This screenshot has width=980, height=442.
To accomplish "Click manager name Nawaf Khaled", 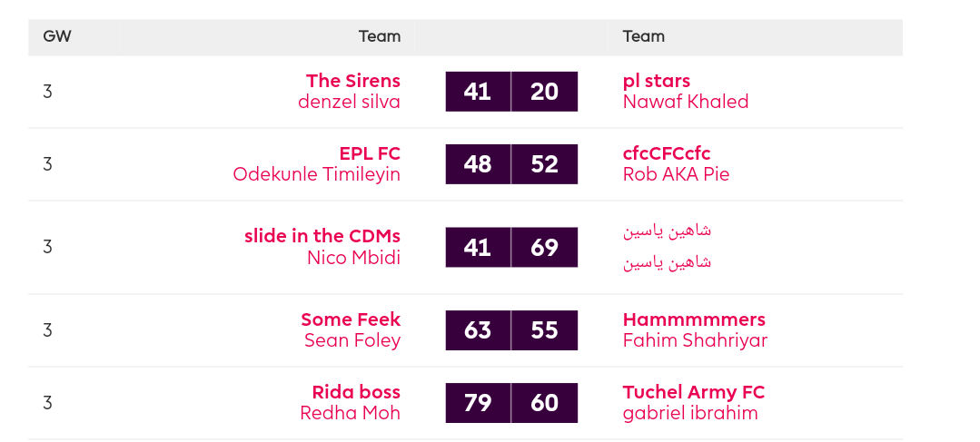I will click(686, 102).
